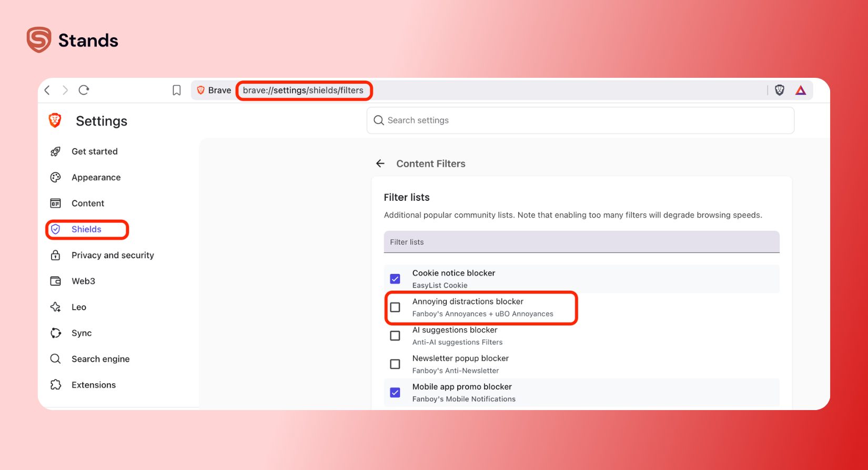Uncheck the Mobile app promo blocker checkbox
868x470 pixels.
click(x=395, y=392)
